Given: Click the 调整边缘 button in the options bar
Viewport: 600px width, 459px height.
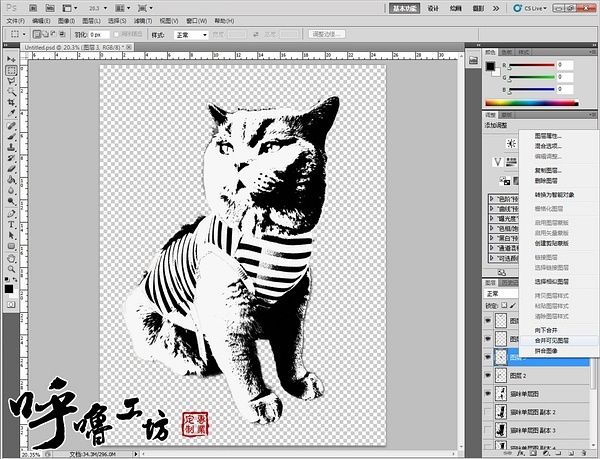Looking at the screenshot, I should (327, 34).
